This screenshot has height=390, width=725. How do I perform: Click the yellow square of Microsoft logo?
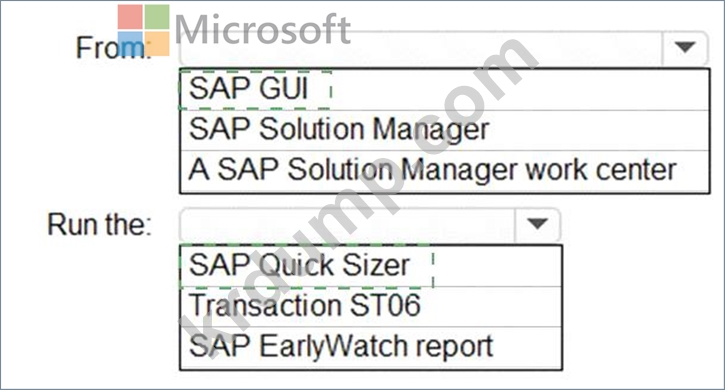(x=157, y=44)
